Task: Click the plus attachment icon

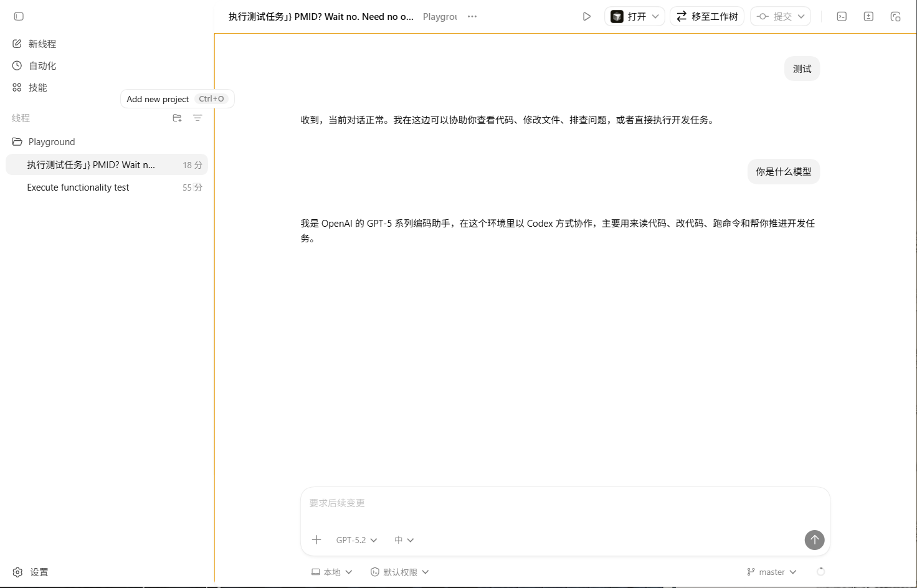Action: [316, 540]
